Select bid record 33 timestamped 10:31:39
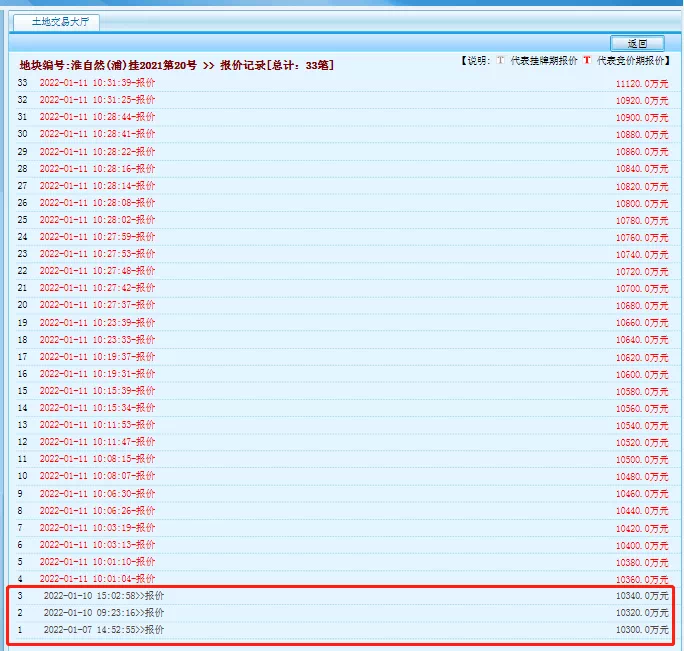The image size is (684, 651). tap(97, 82)
